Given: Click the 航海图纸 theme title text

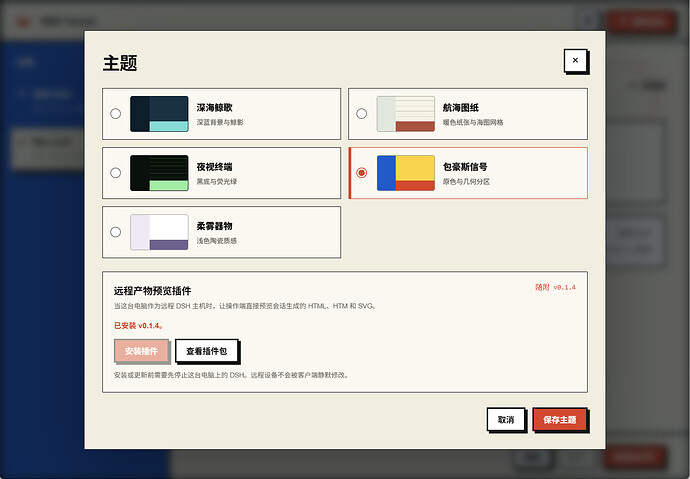Looking at the screenshot, I should (x=461, y=107).
